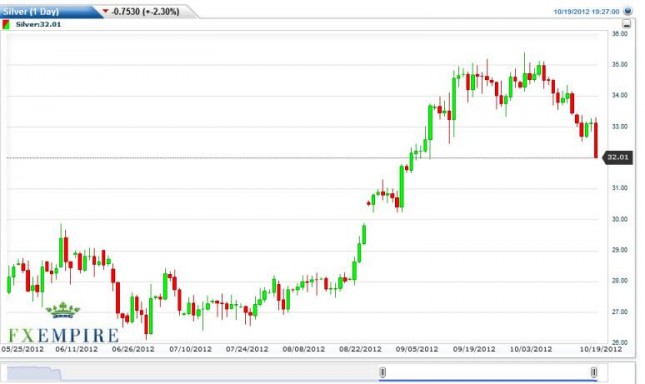645x384 pixels.
Task: Click the 05/25/2012 date label
Action: coord(23,349)
